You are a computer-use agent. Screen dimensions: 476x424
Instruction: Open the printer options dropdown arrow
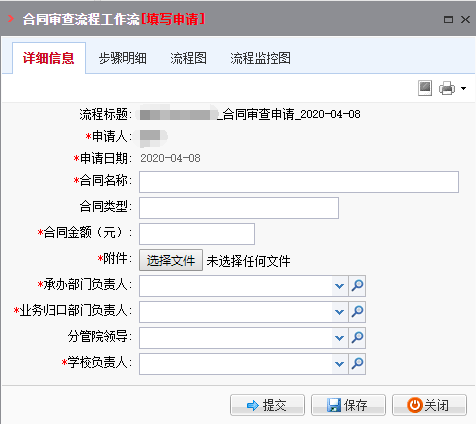[x=463, y=88]
